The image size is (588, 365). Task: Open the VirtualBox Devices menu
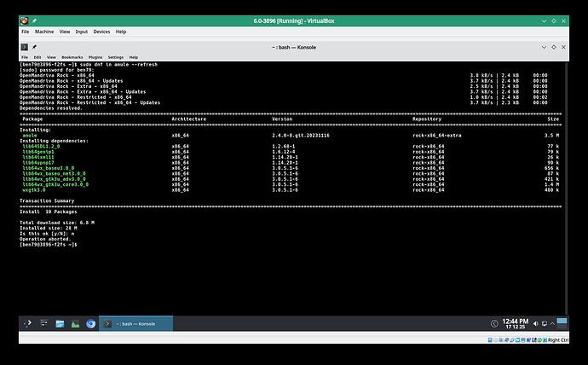tap(101, 32)
